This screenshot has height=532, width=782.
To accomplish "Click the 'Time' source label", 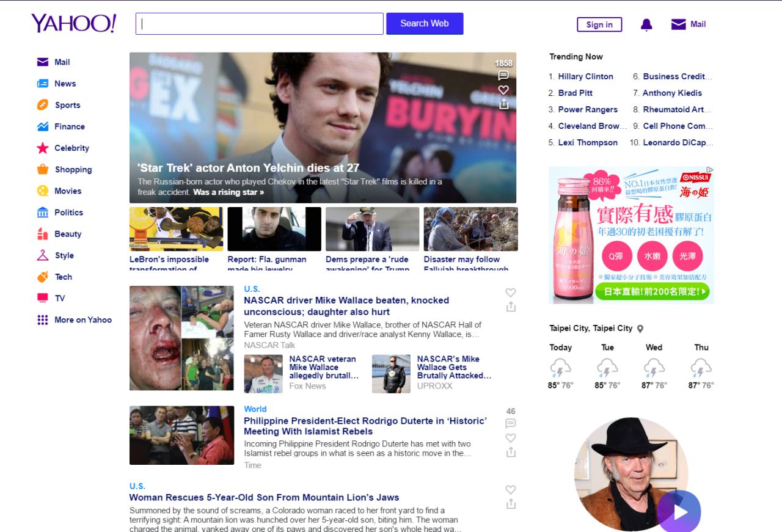I will [252, 465].
